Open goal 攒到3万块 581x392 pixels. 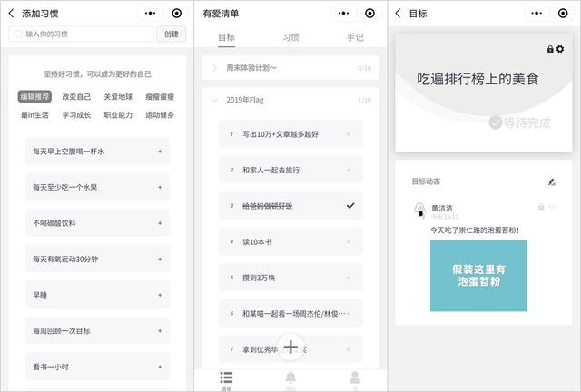click(x=290, y=278)
